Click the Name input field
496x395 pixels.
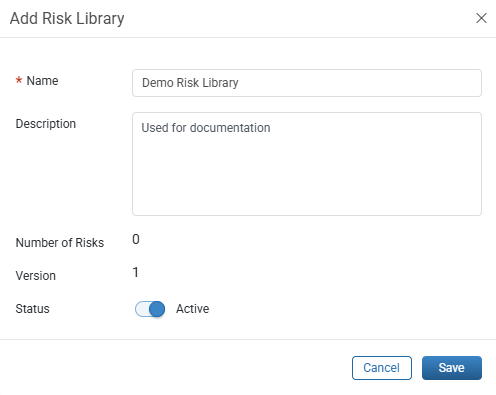coord(307,83)
